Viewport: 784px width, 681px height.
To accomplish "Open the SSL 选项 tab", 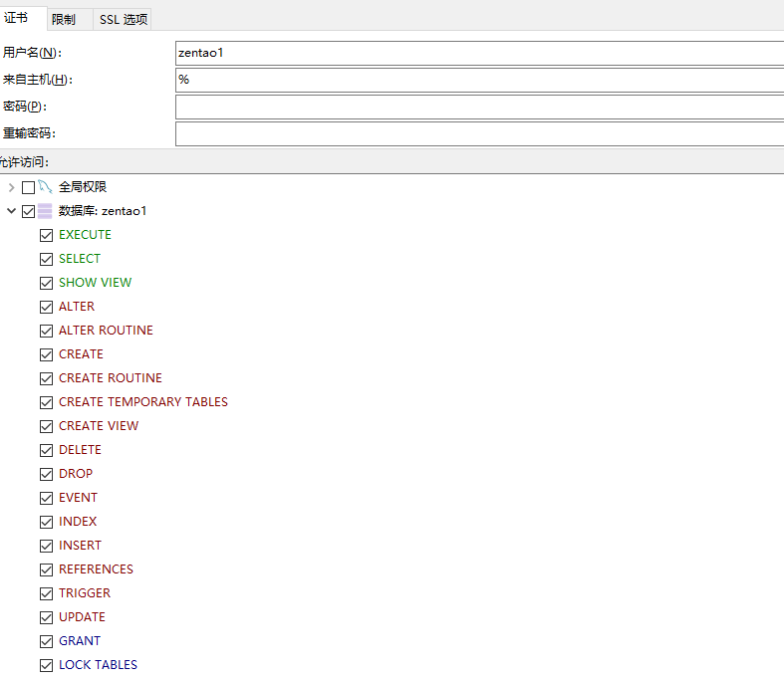I will [x=124, y=20].
